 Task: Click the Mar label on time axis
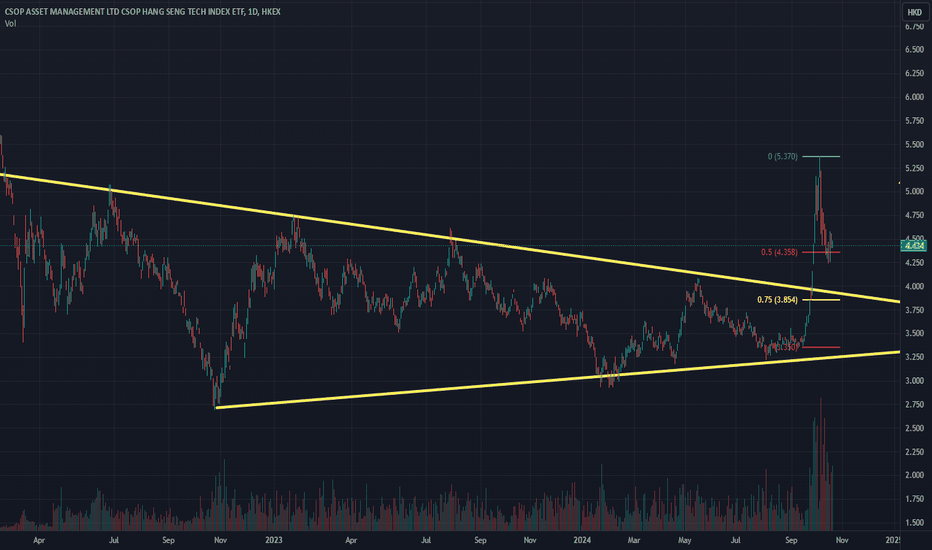[634, 540]
